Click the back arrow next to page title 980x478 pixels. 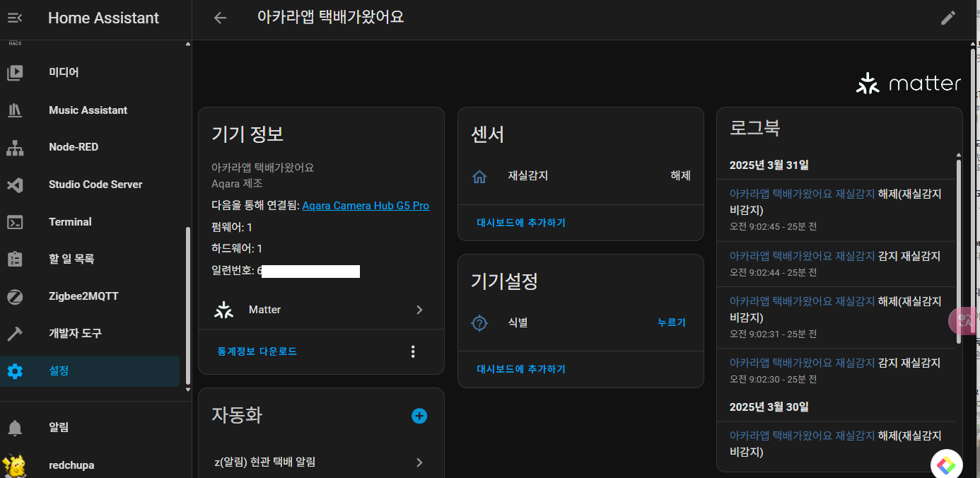tap(219, 18)
